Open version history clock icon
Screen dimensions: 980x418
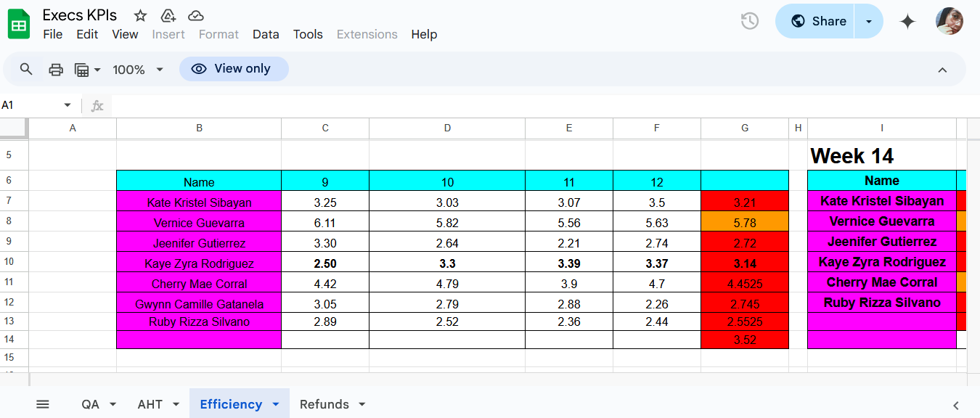(x=750, y=21)
